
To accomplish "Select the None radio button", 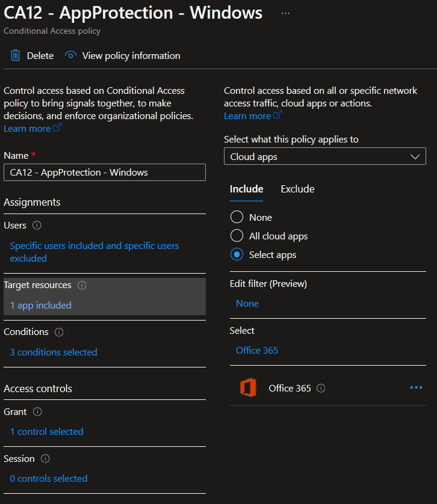I will pos(237,218).
